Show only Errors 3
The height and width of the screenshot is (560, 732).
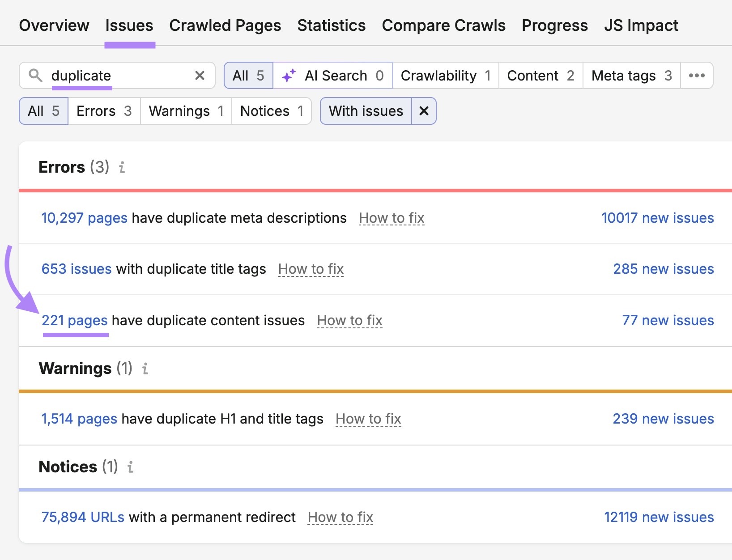[x=104, y=111]
